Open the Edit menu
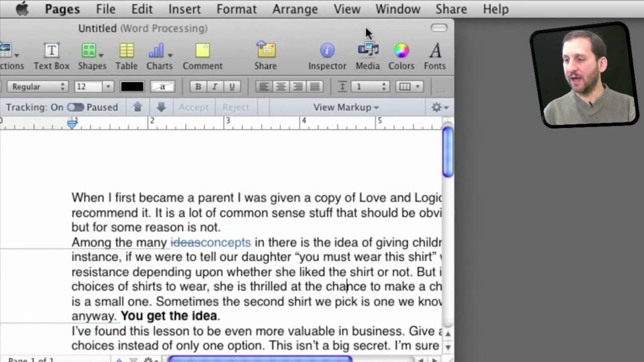 pos(142,9)
